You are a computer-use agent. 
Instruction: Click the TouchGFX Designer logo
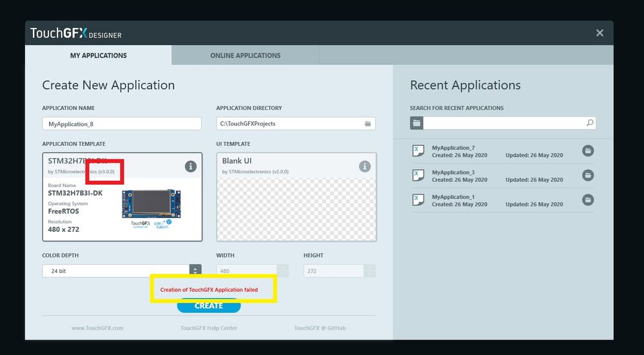76,34
